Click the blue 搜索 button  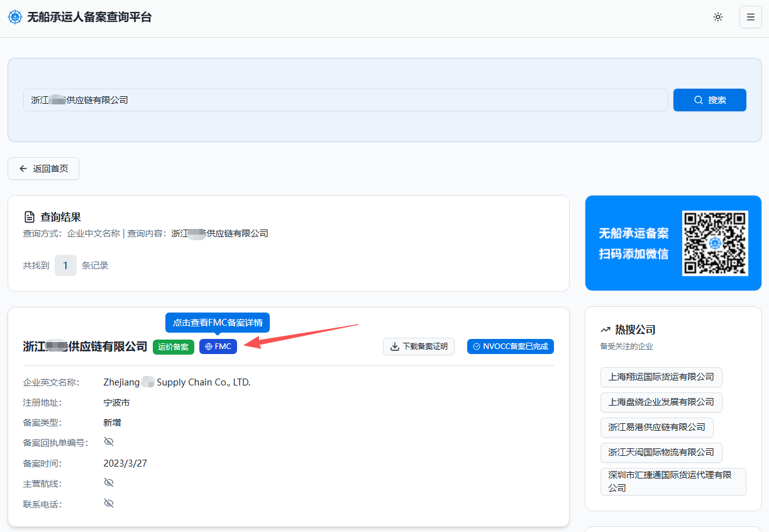tap(709, 100)
